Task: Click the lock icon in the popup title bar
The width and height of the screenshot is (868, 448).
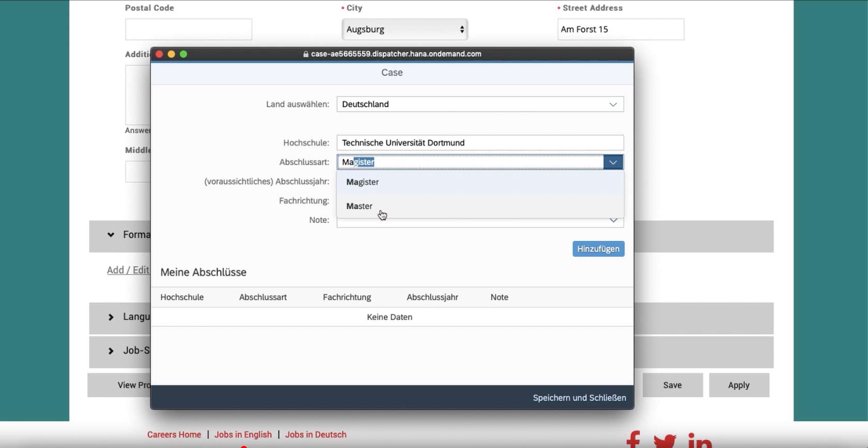Action: 306,54
